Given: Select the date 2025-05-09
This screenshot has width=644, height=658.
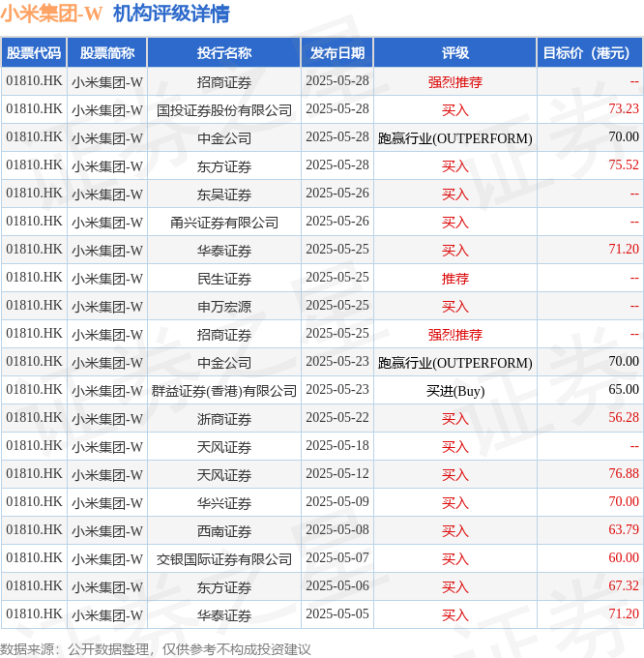Looking at the screenshot, I should click(x=337, y=502).
